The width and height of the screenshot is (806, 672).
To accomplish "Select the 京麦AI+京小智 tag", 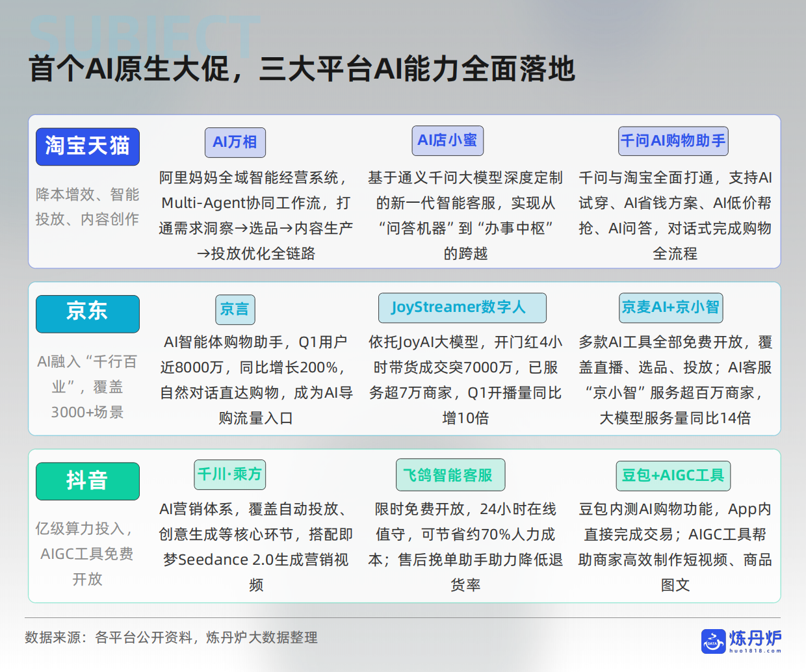I will 671,307.
